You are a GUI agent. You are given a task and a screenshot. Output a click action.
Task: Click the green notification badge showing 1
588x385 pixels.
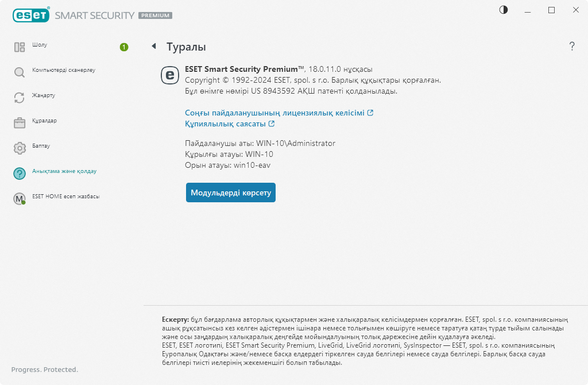pyautogui.click(x=123, y=47)
